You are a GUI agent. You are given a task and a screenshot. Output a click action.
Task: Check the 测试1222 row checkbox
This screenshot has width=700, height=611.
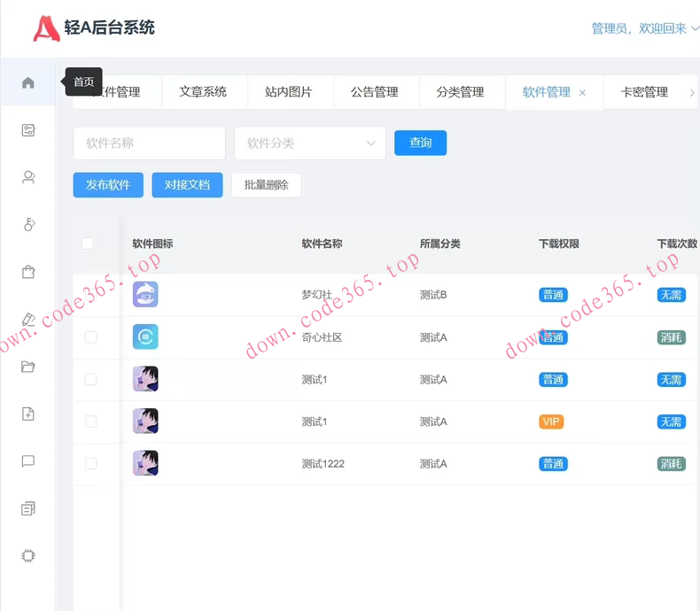click(x=90, y=463)
